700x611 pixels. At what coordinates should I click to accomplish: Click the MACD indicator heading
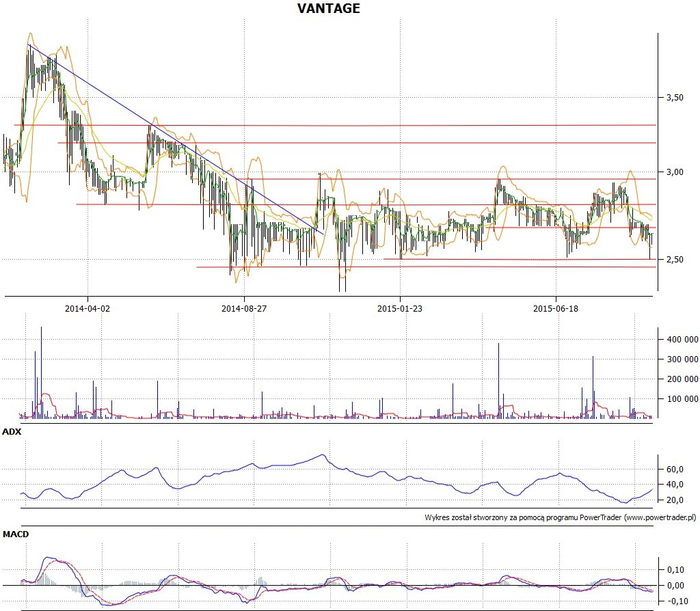(16, 534)
